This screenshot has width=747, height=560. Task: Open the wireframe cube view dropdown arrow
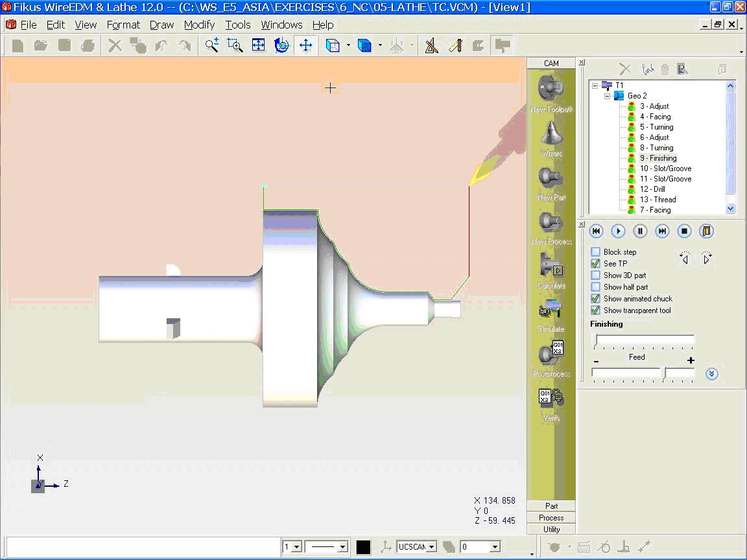click(348, 45)
